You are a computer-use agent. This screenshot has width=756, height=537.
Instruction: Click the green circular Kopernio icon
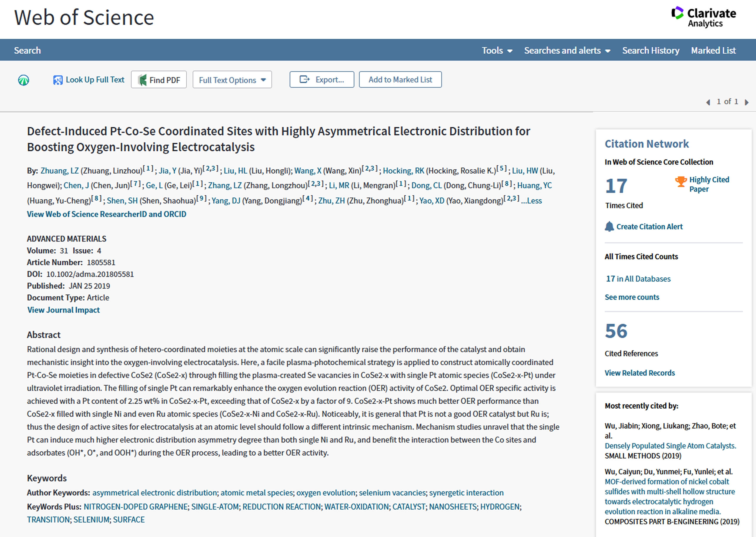coord(24,80)
